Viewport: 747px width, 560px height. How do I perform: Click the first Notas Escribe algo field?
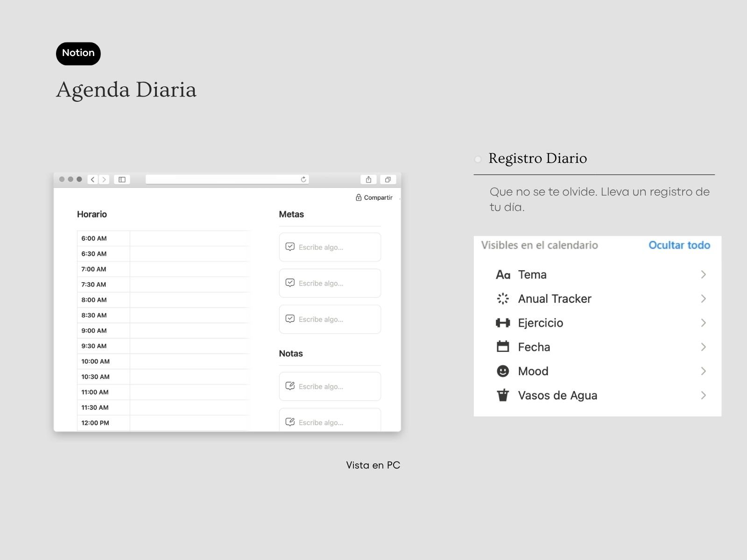[x=330, y=386]
